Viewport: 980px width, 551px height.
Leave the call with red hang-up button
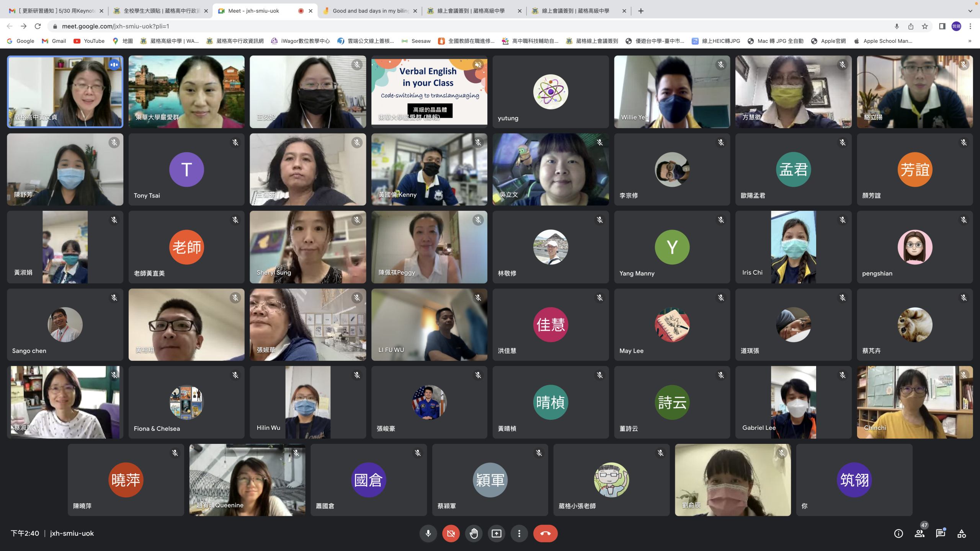(545, 533)
